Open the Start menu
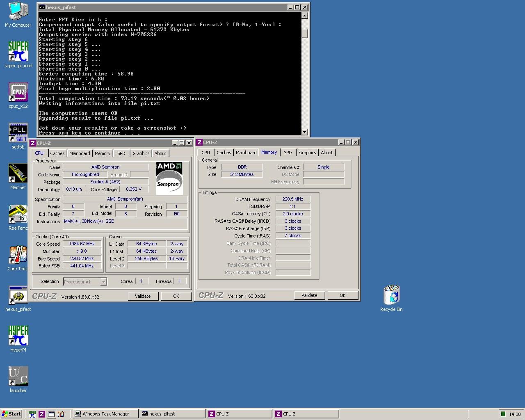This screenshot has height=420, width=525. pyautogui.click(x=11, y=414)
